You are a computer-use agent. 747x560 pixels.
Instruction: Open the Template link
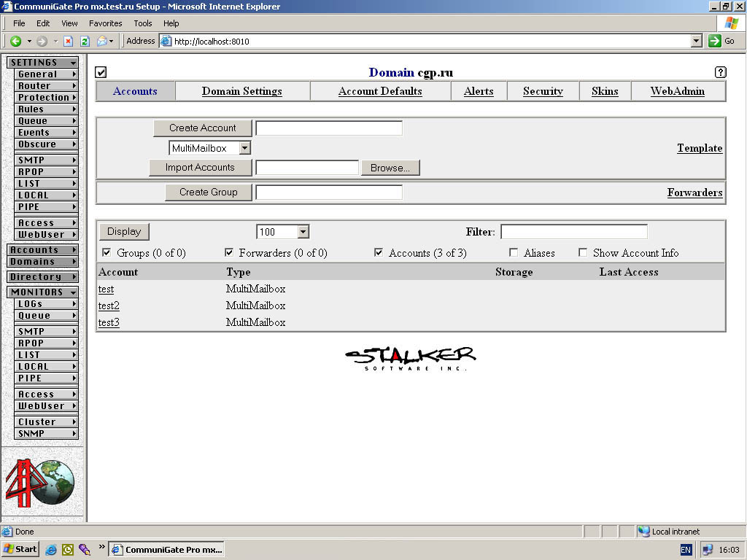point(700,148)
